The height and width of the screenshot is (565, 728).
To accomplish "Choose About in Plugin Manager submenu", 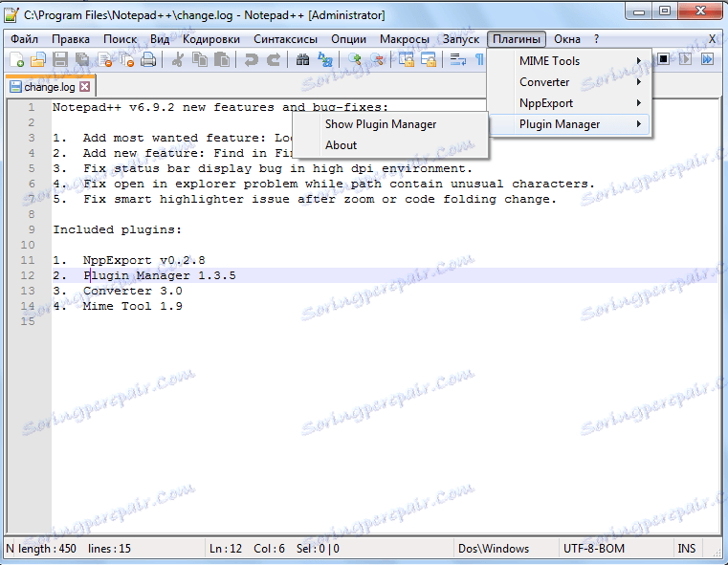I will coord(389,145).
